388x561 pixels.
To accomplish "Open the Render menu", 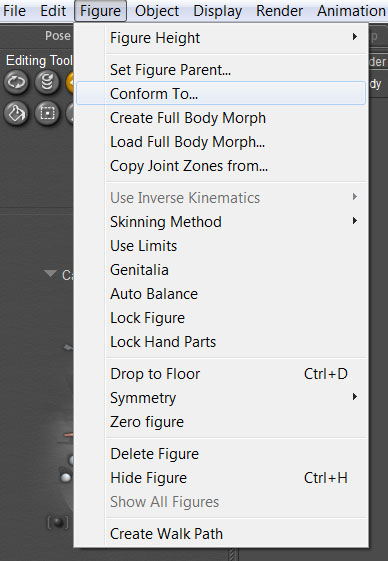I will pos(280,11).
